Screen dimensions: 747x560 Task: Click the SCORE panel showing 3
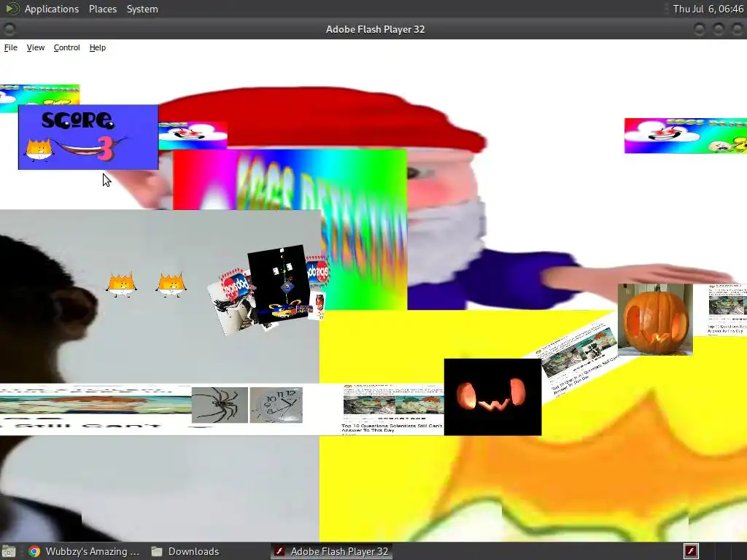88,137
